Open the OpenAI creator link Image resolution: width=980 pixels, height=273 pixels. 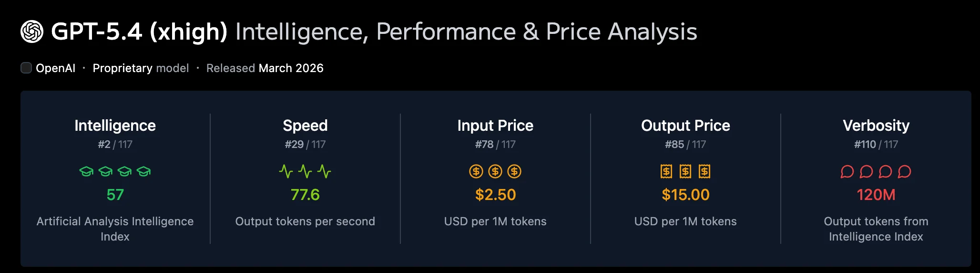55,68
